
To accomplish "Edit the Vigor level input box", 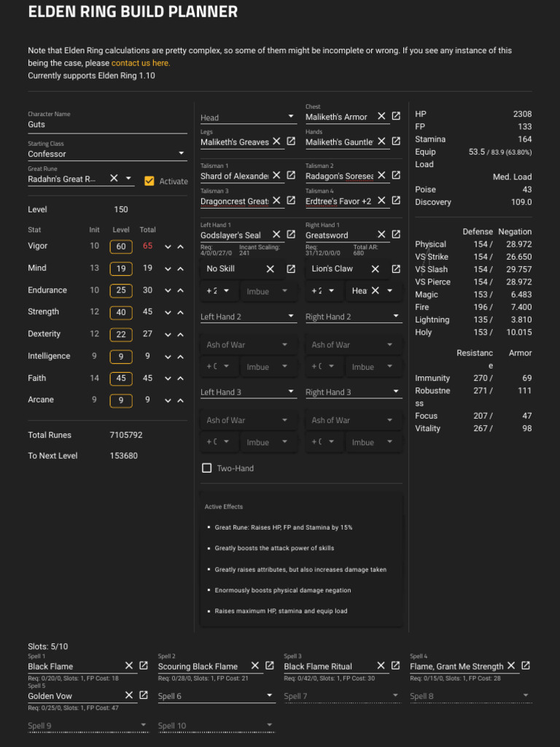I will [121, 247].
